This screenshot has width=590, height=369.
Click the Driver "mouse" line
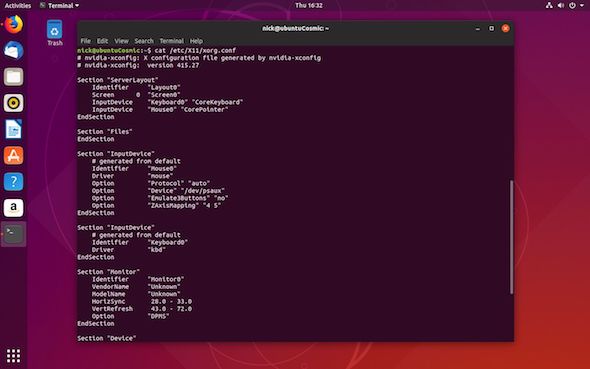click(x=132, y=176)
